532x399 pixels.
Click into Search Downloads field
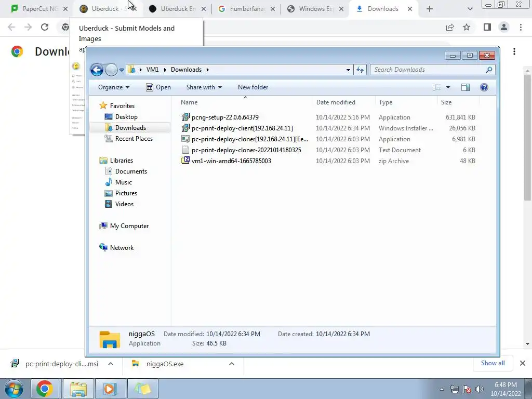coord(428,70)
